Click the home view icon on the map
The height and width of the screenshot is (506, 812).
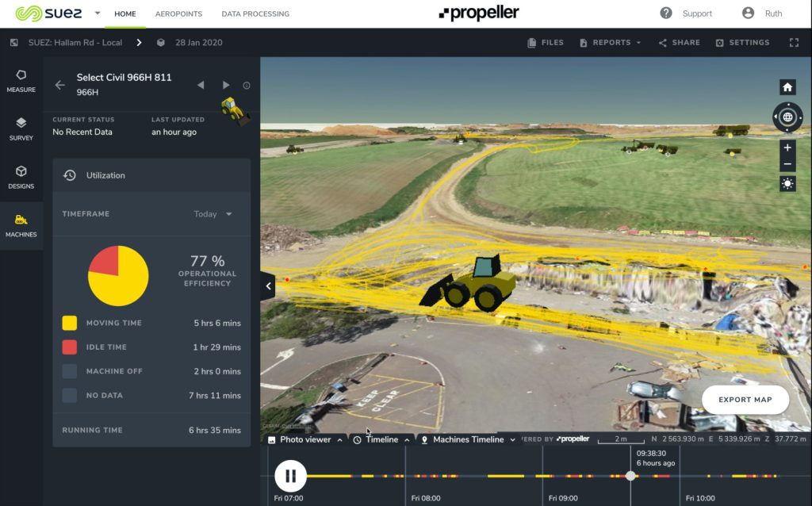(787, 86)
